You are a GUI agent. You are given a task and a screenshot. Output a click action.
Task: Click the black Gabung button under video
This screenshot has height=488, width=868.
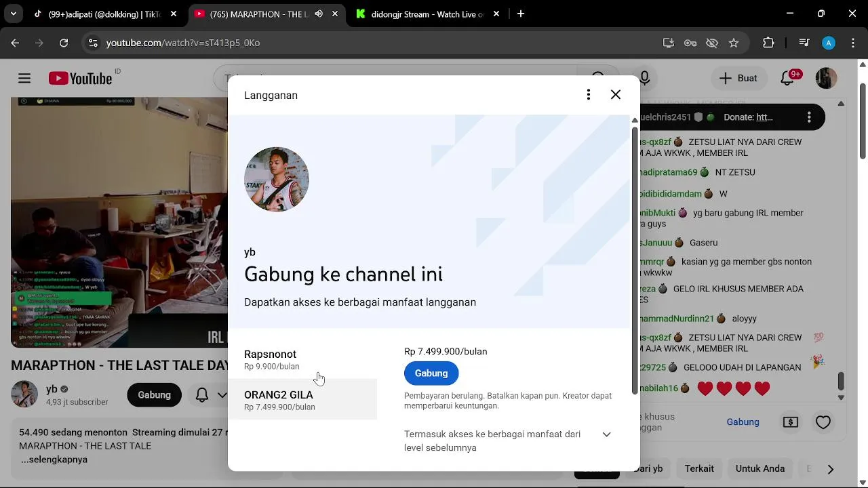[155, 395]
